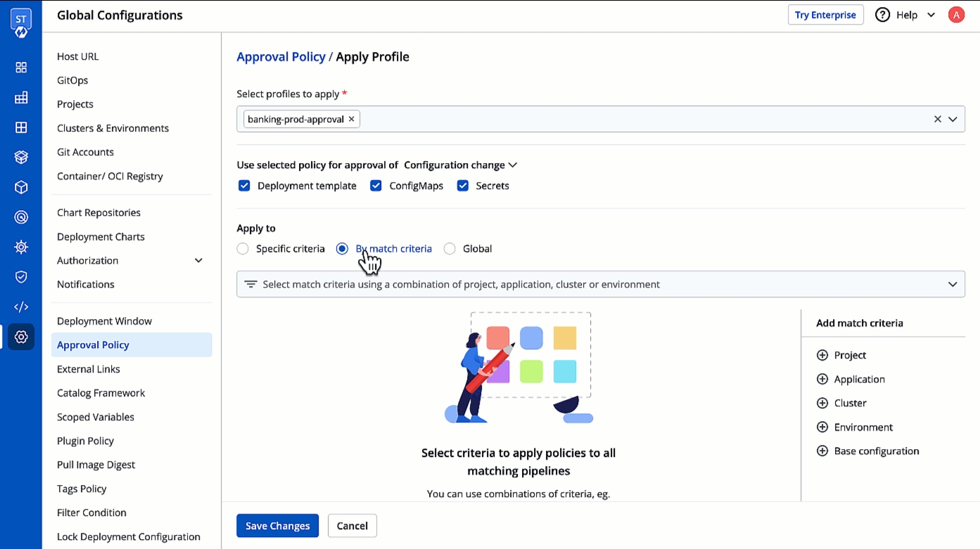The image size is (980, 549).
Task: Open the shield security icon in sidebar
Action: tap(21, 277)
